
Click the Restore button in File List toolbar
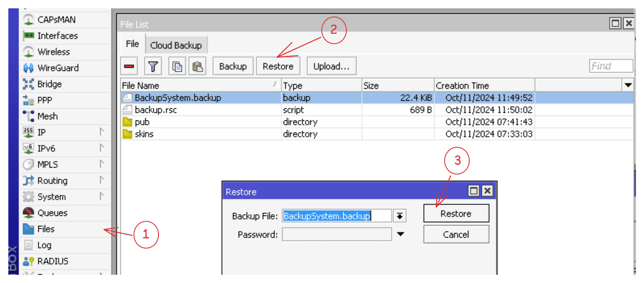[x=278, y=66]
